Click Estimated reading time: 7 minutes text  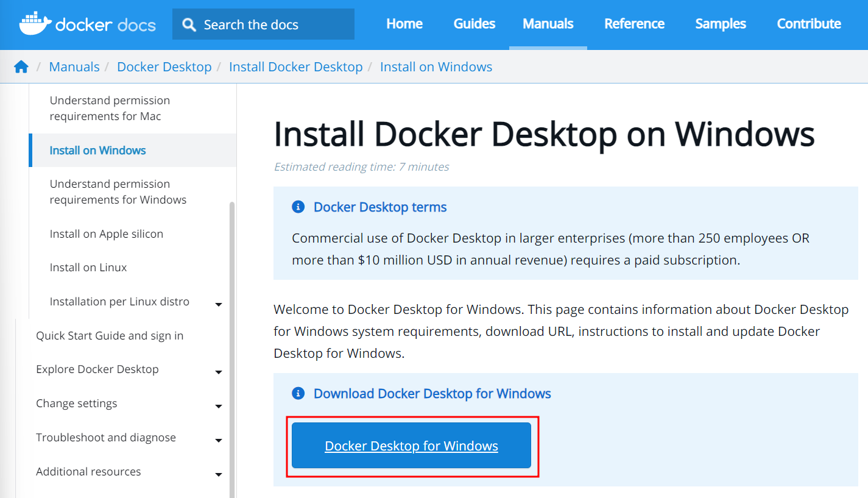click(x=362, y=166)
